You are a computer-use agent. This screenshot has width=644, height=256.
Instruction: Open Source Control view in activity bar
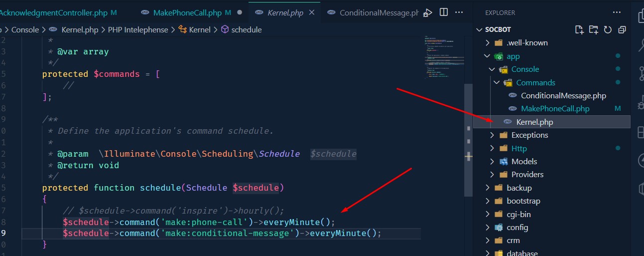[x=640, y=74]
